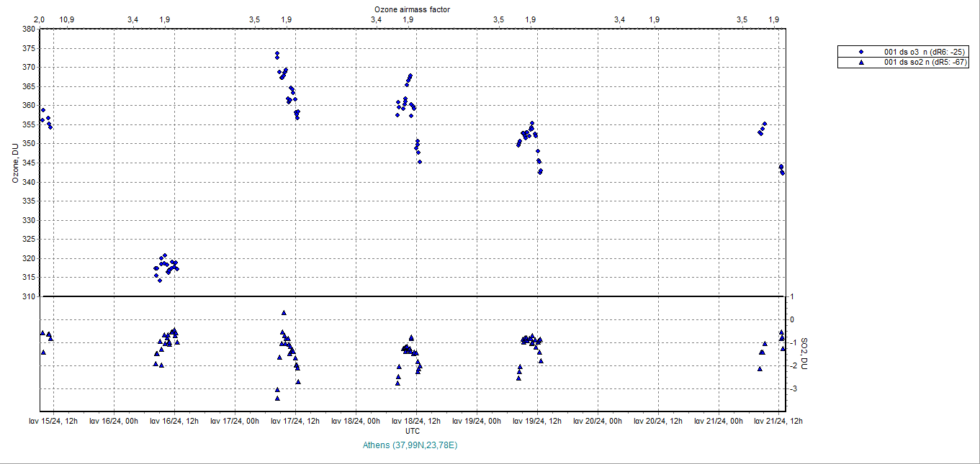Screen dimensions: 980x464
Task: Click the UTC axis title below the chart
Action: 413,431
